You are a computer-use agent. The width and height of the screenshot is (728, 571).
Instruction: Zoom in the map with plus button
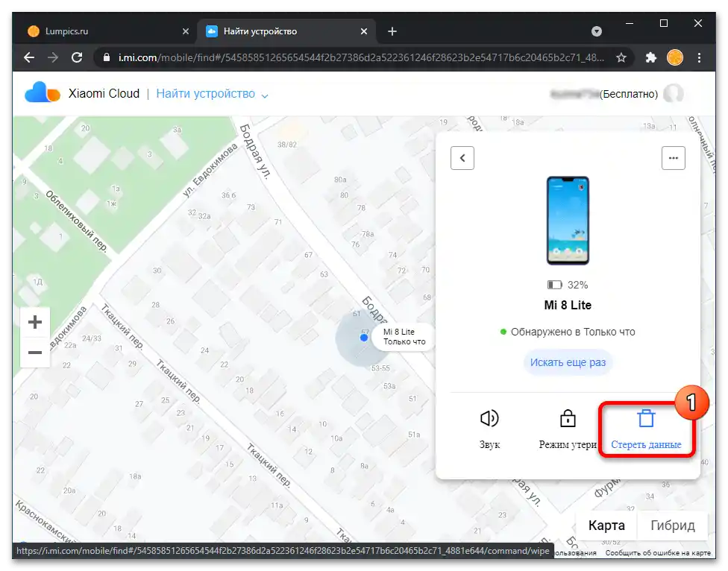coord(35,322)
